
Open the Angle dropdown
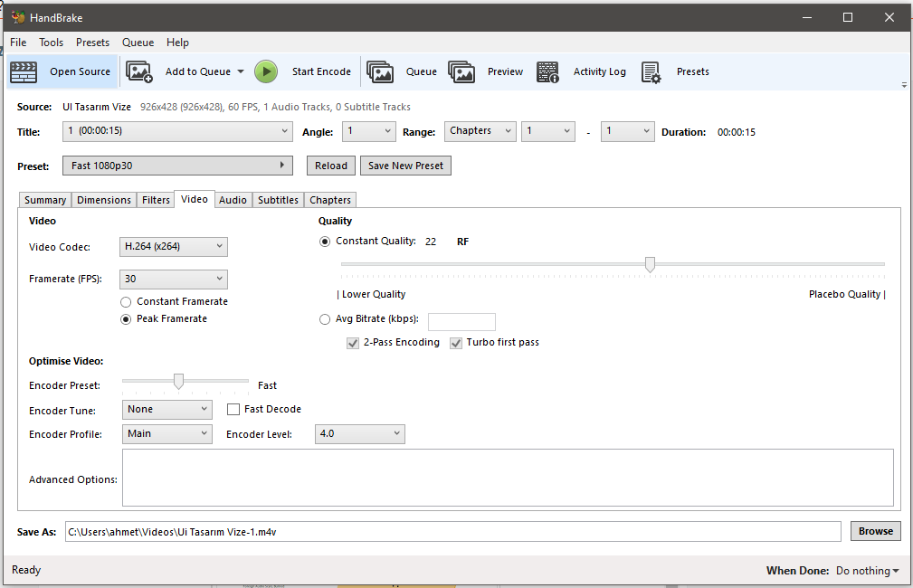click(x=369, y=131)
